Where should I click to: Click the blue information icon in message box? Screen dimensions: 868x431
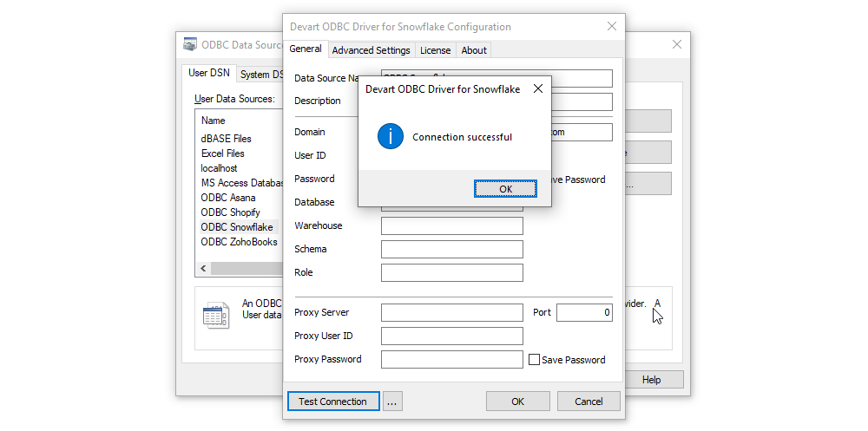pyautogui.click(x=391, y=137)
